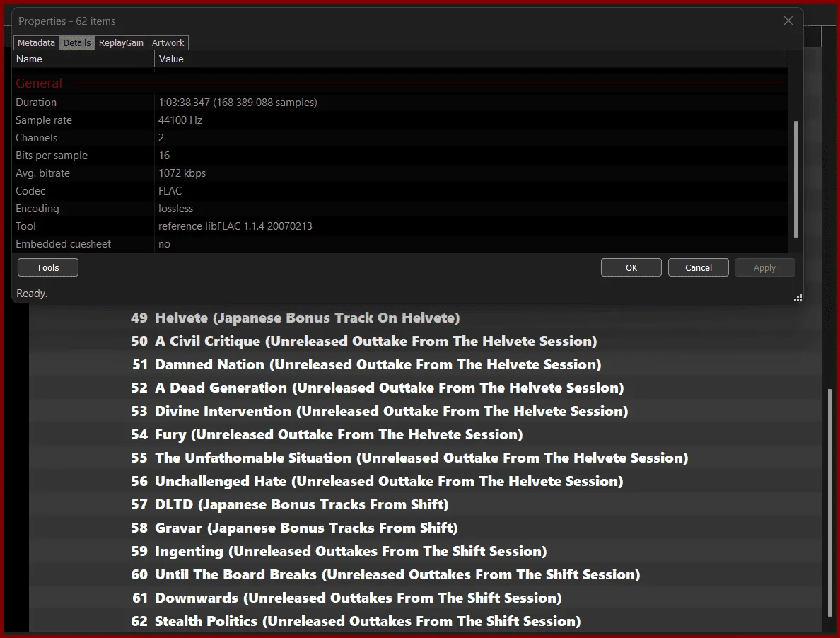Switch to the Metadata tab
This screenshot has height=638, width=840.
coord(36,43)
